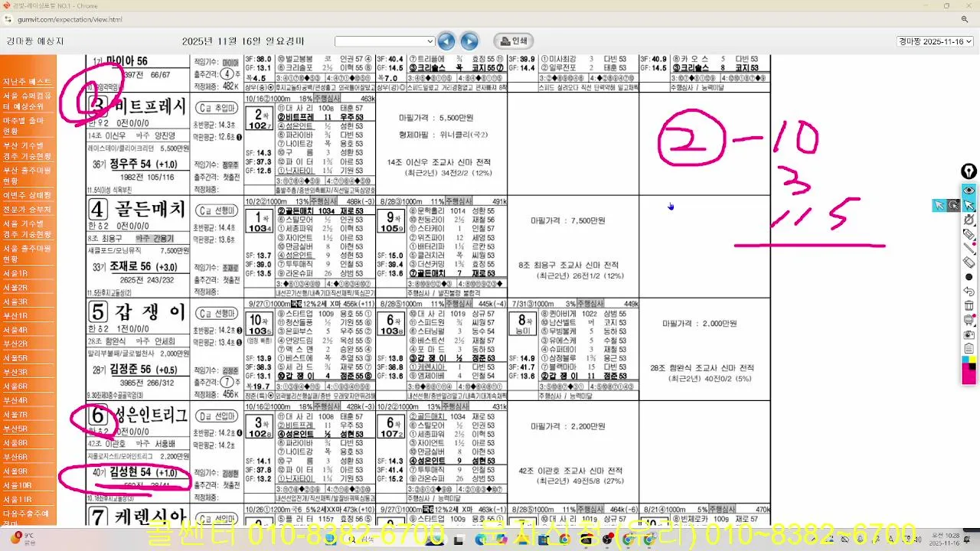Image resolution: width=980 pixels, height=551 pixels.
Task: Select 서울3R in sidebar
Action: tap(15, 302)
